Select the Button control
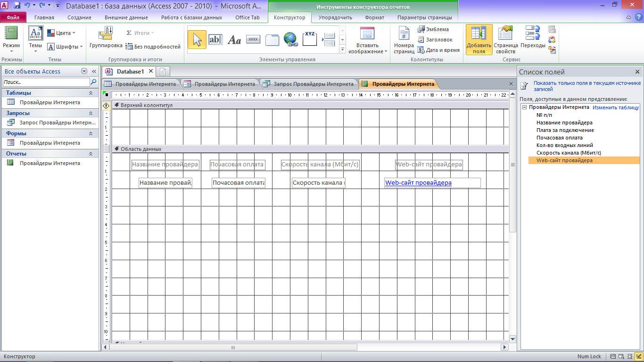Viewport: 644px width, 362px height. coord(253,40)
